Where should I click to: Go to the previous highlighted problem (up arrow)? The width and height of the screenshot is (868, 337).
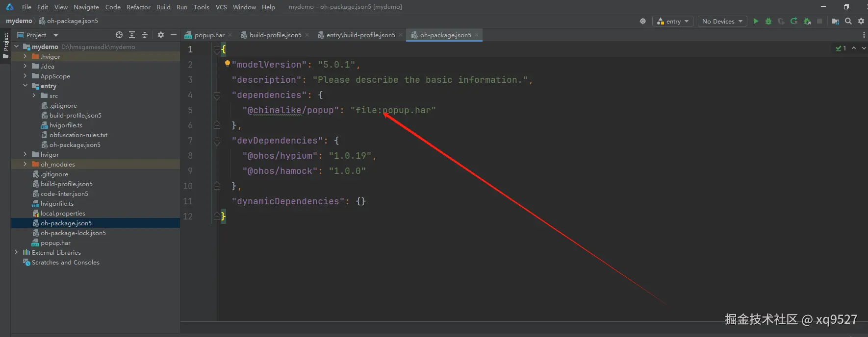pyautogui.click(x=854, y=48)
